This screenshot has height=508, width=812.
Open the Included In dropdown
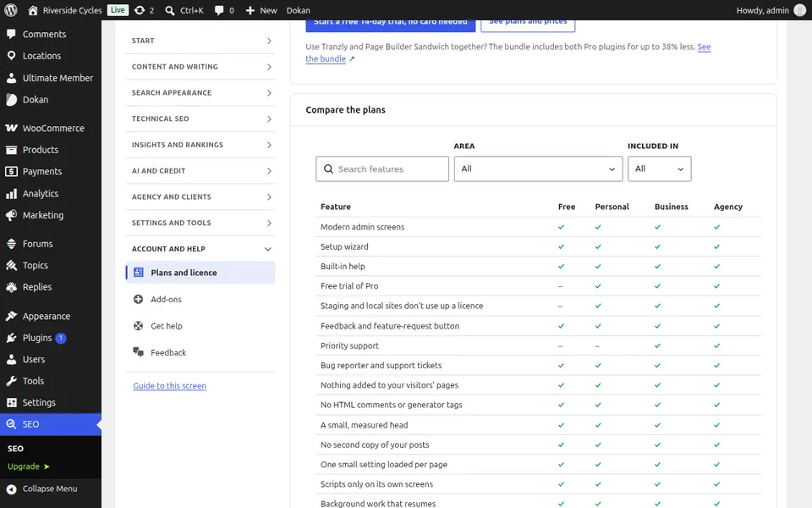coord(659,168)
